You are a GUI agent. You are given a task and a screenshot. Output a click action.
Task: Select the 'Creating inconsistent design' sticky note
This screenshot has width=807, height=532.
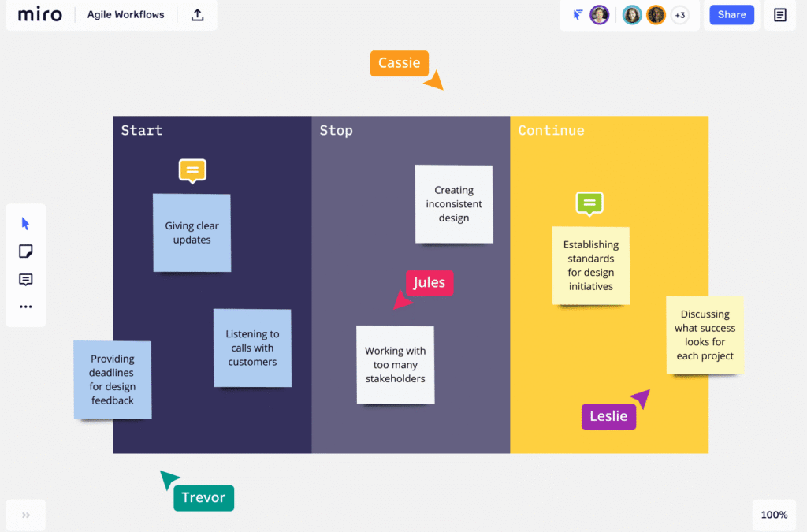pos(454,204)
